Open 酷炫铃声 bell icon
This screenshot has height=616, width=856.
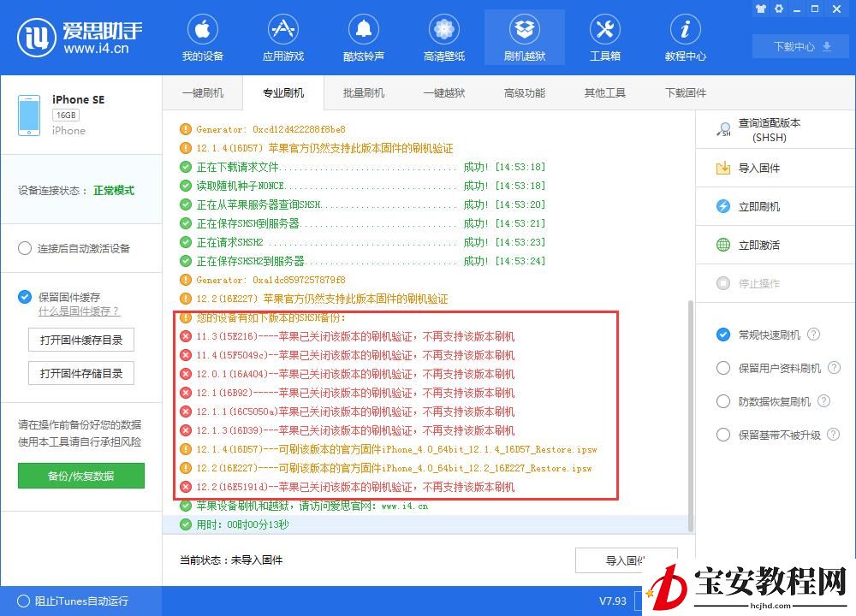(364, 29)
